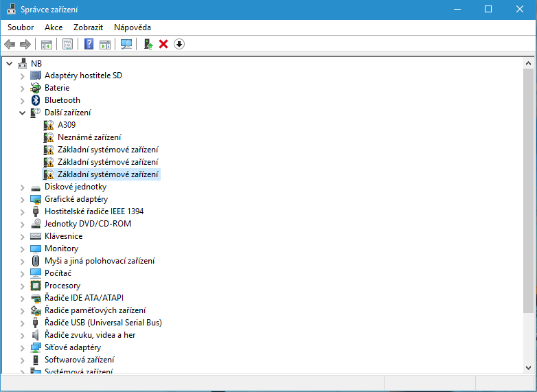Click the Baterie battery icon
The height and width of the screenshot is (392, 537).
click(x=35, y=88)
